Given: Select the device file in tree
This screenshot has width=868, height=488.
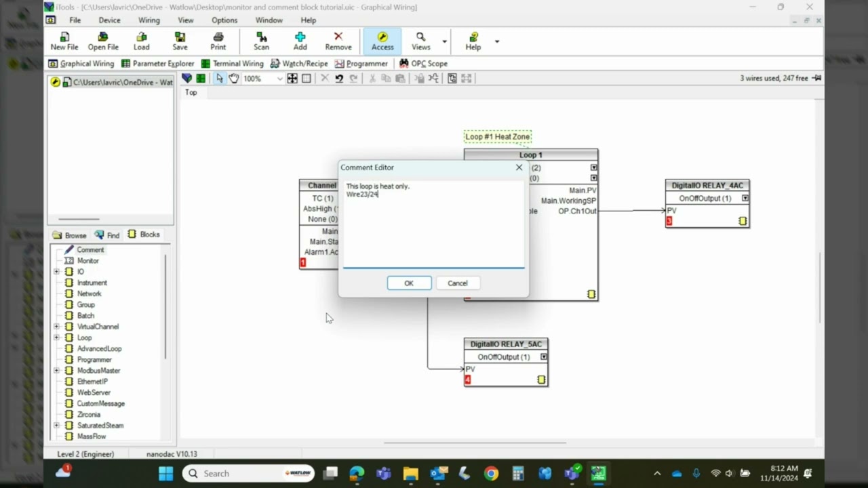Looking at the screenshot, I should pyautogui.click(x=112, y=82).
